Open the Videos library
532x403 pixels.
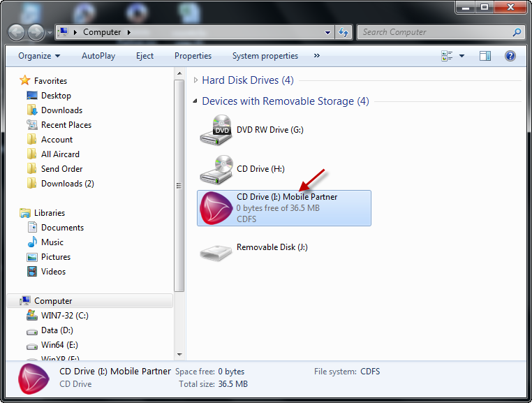point(53,272)
